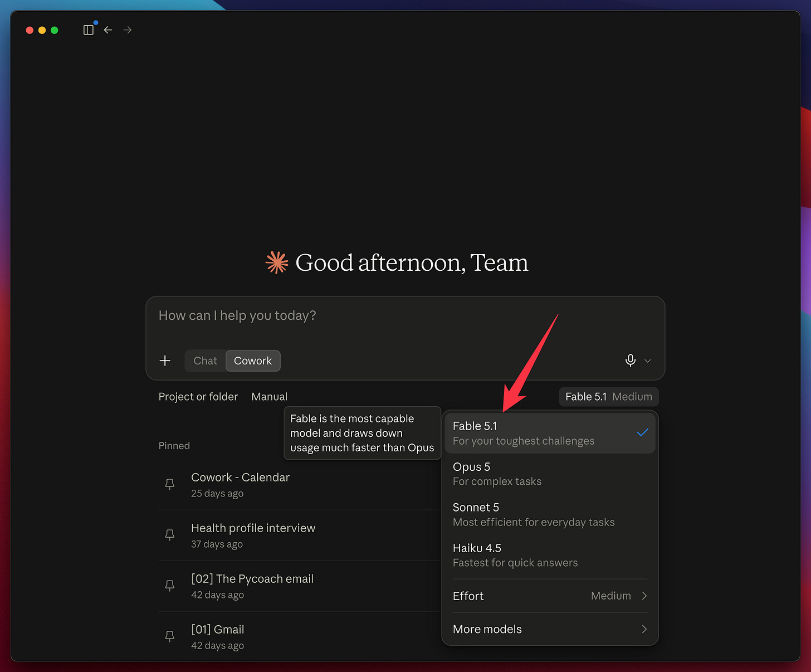The height and width of the screenshot is (672, 811).
Task: Click the pin icon for Health profile interview
Action: tap(170, 535)
